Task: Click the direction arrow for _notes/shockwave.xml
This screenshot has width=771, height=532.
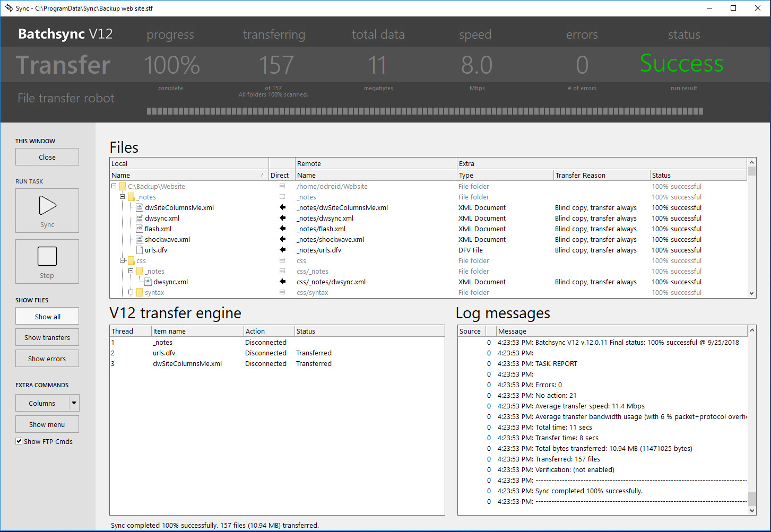Action: pos(282,239)
